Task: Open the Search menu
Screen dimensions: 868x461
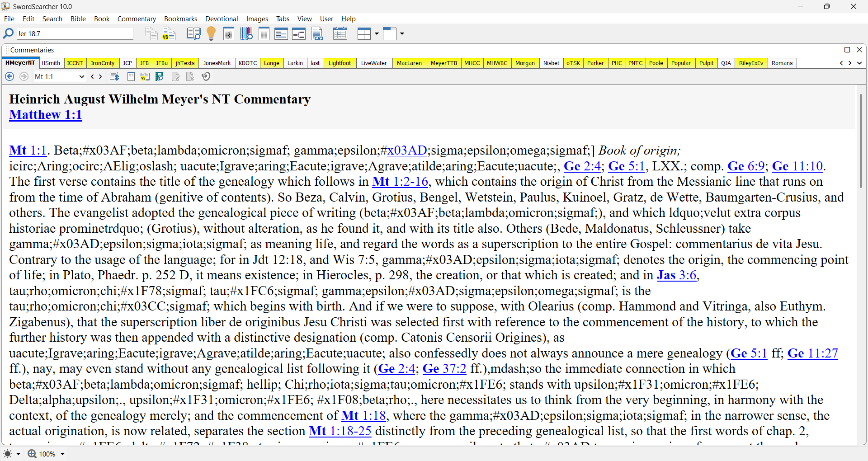Action: point(52,19)
